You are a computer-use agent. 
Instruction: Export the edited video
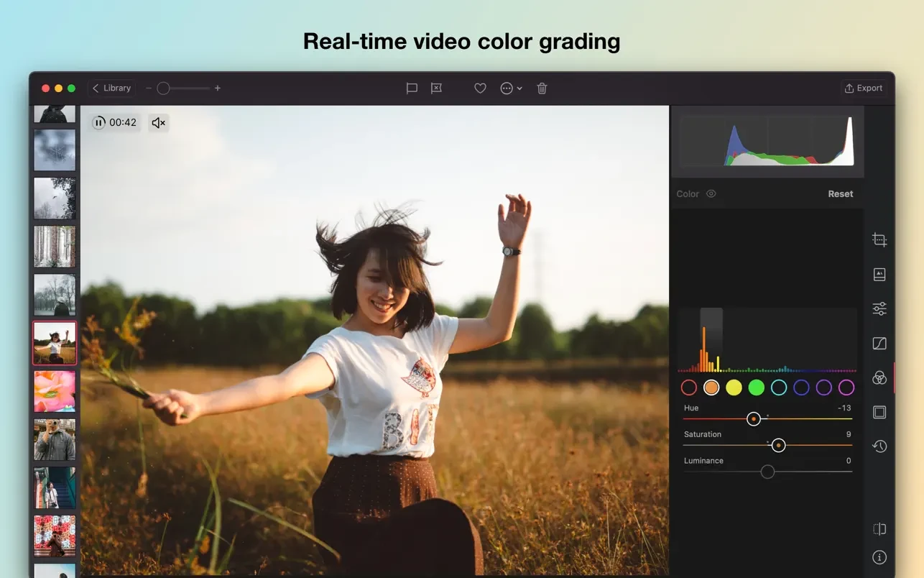click(864, 88)
